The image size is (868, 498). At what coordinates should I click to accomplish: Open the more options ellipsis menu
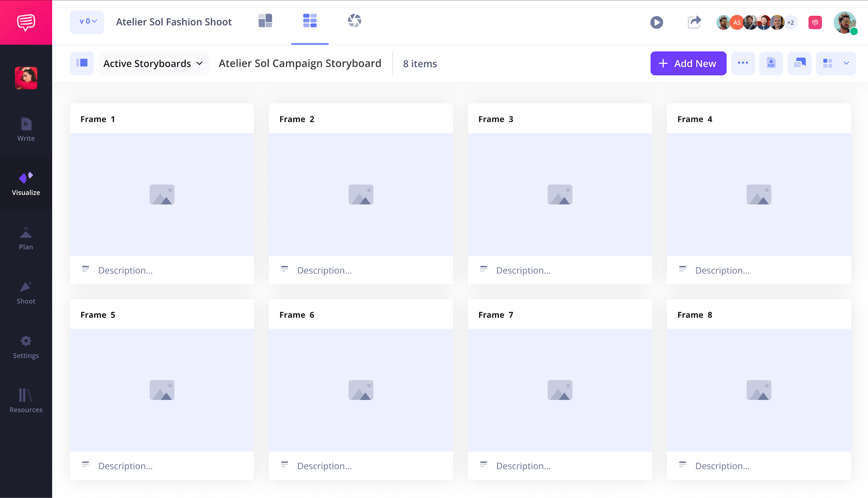(x=743, y=63)
